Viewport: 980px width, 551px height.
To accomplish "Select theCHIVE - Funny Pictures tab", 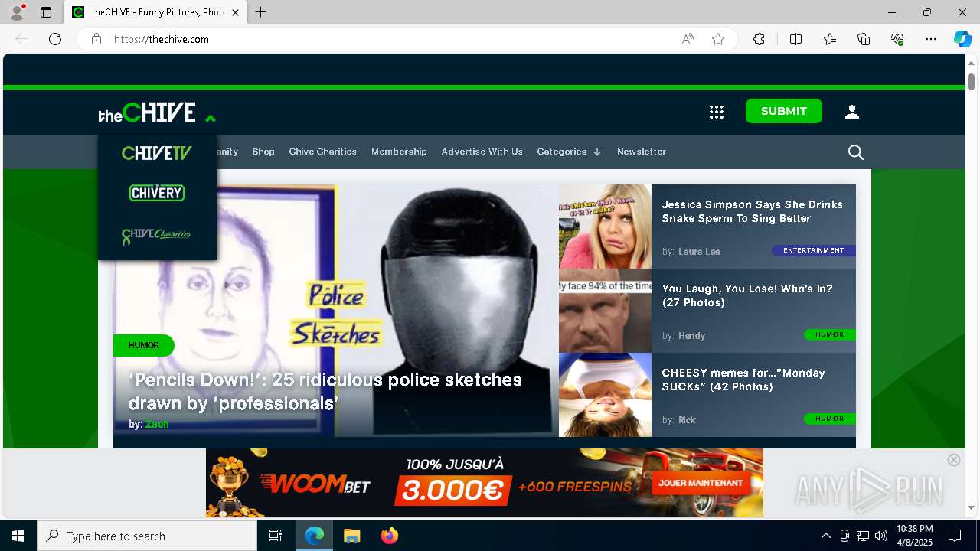I will [155, 12].
